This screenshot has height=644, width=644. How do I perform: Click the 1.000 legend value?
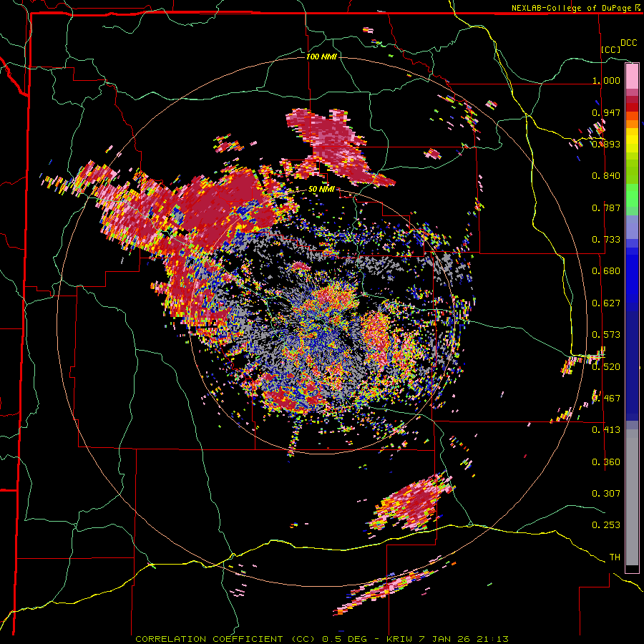[606, 80]
